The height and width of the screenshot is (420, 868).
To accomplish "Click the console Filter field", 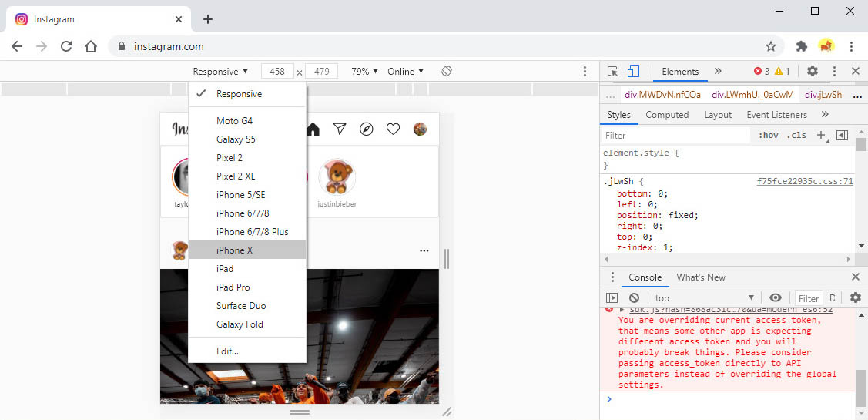I will pos(809,298).
